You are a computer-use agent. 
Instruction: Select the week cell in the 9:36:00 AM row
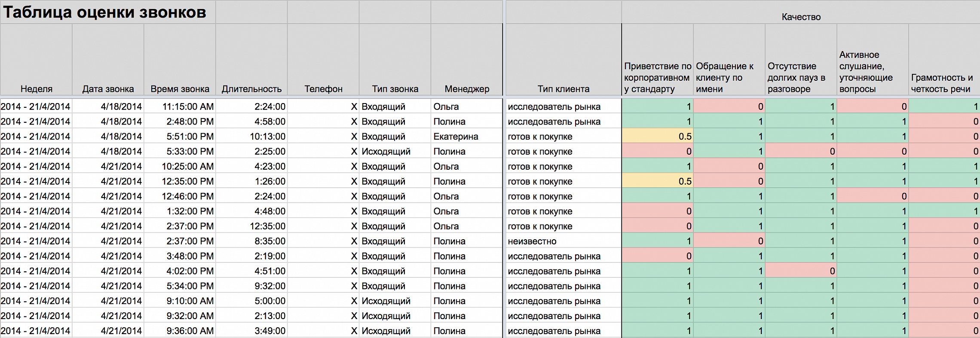pyautogui.click(x=36, y=331)
